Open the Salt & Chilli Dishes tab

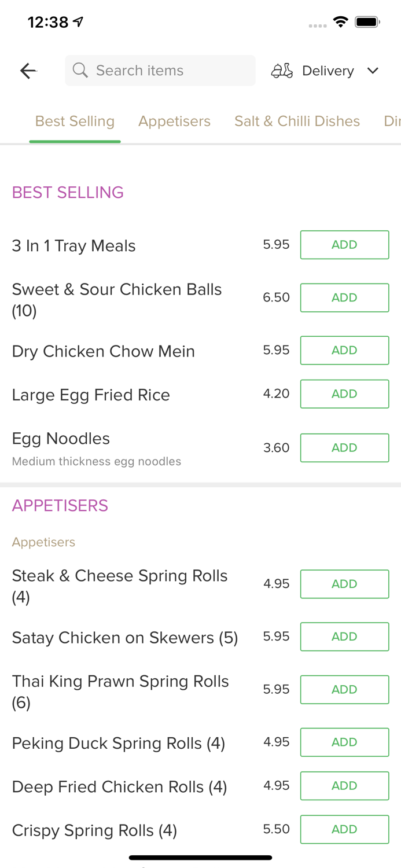pos(297,121)
